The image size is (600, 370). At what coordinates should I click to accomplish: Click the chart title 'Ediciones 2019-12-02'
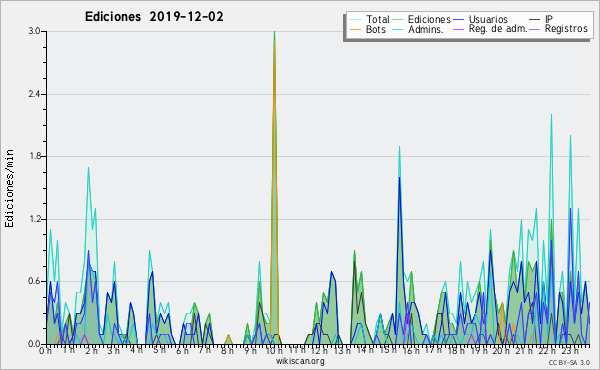tap(154, 17)
